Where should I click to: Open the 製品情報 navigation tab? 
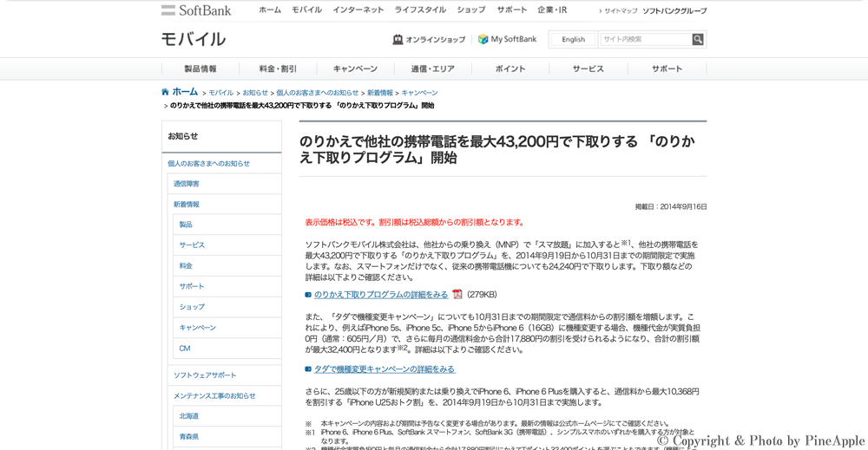[x=200, y=68]
